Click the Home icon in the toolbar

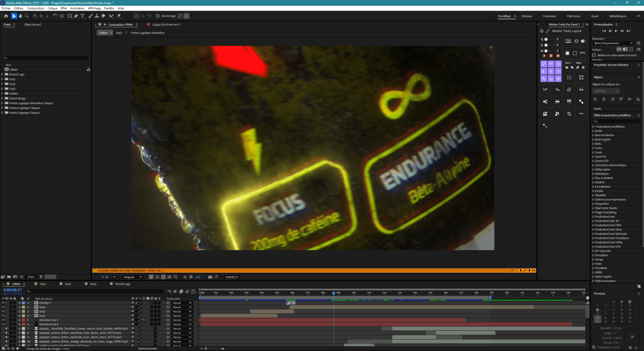[6, 16]
